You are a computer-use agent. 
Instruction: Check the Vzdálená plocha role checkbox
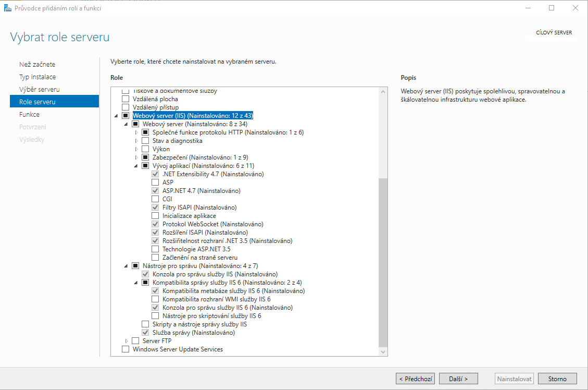click(126, 99)
